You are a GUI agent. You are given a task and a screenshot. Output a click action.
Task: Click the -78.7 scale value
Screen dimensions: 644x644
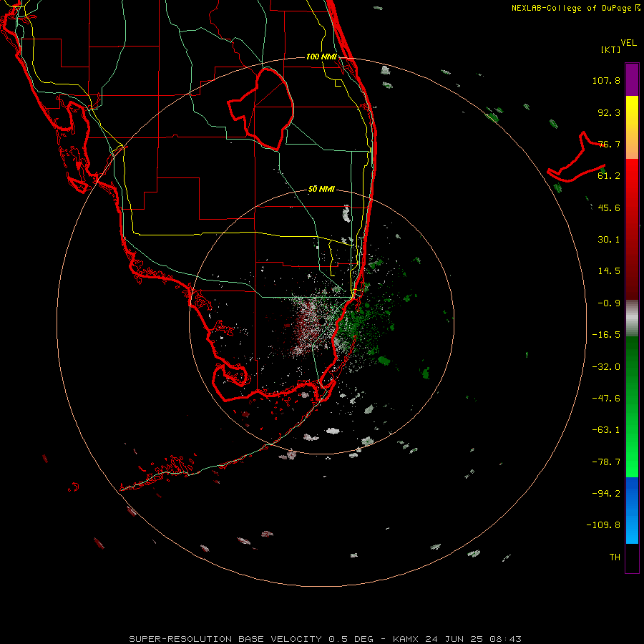point(606,462)
